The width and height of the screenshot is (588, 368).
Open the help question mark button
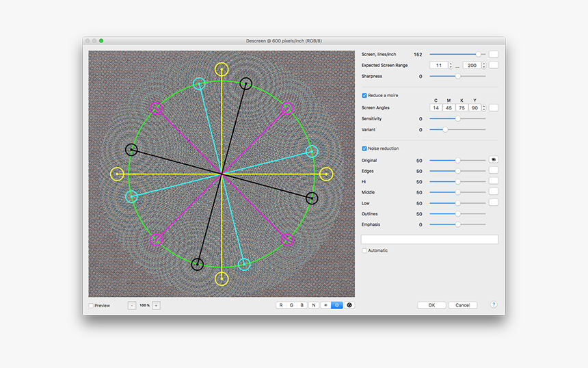494,305
